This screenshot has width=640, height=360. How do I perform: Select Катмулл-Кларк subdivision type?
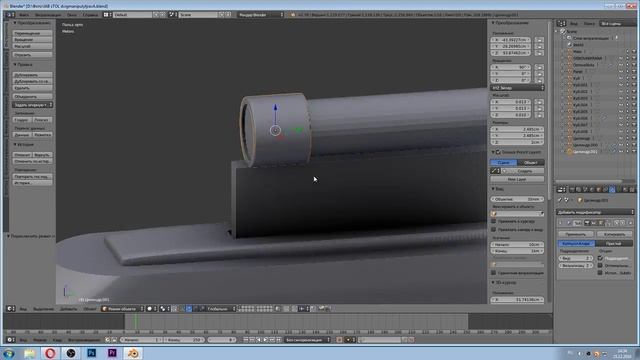point(576,244)
